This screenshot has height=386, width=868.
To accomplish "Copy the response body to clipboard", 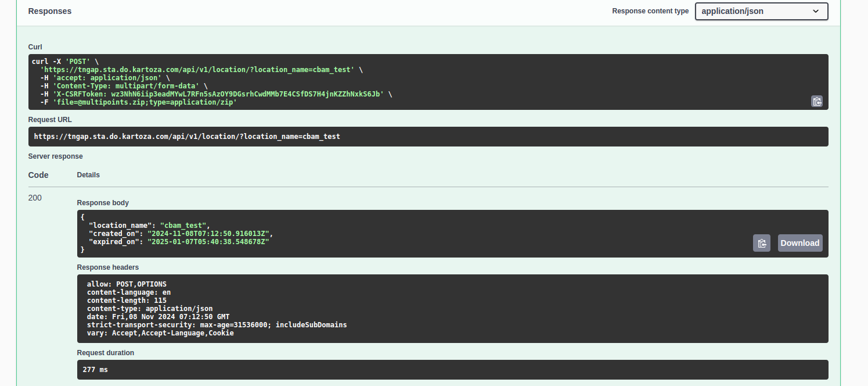I will pos(762,243).
